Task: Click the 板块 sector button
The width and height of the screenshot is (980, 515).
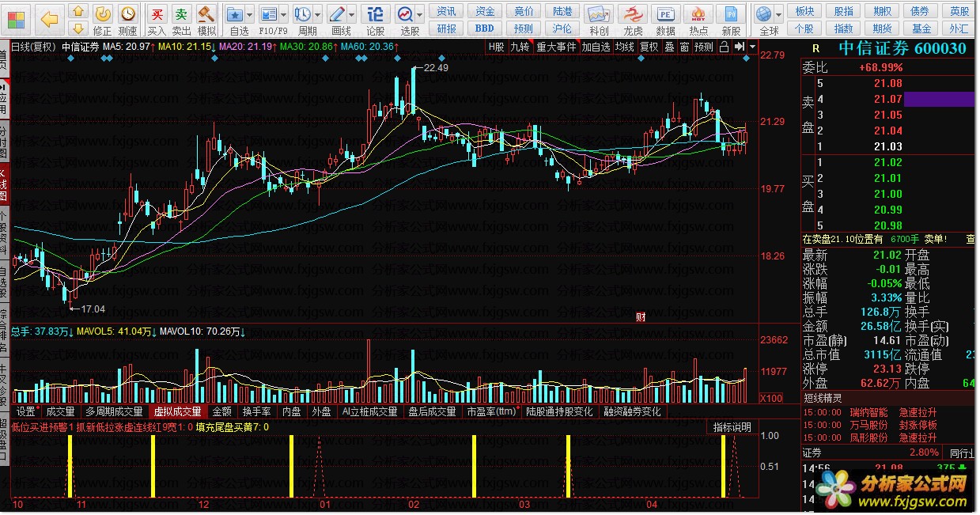Action: tap(804, 11)
